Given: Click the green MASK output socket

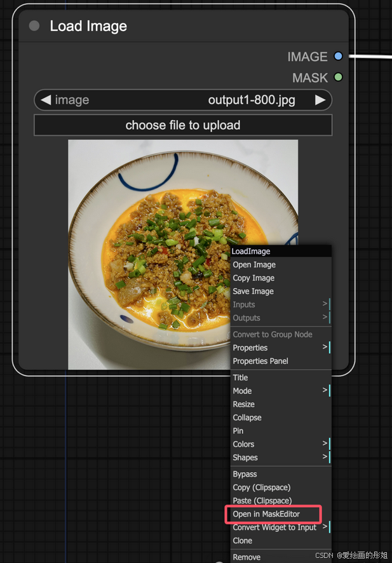Looking at the screenshot, I should pyautogui.click(x=338, y=77).
